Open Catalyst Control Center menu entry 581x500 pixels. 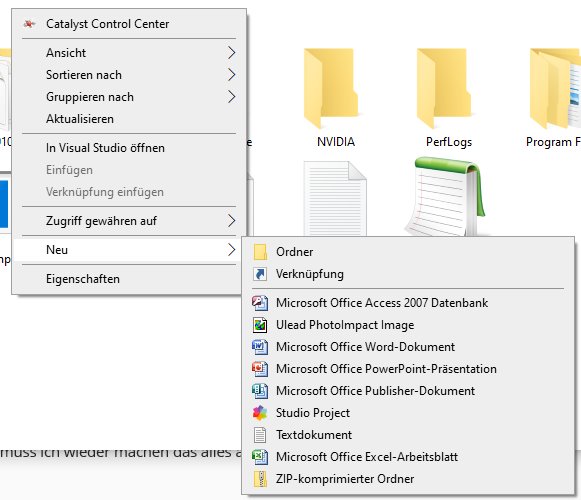pos(129,24)
